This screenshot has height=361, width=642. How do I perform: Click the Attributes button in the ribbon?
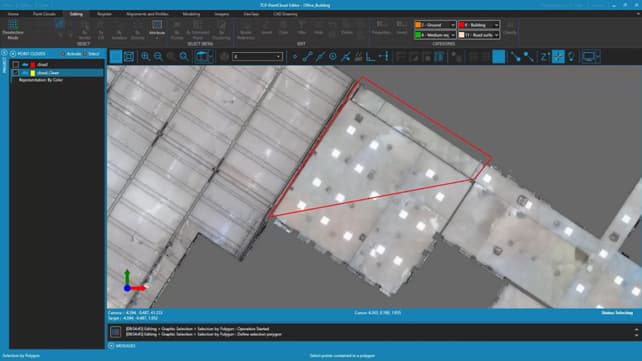157,29
